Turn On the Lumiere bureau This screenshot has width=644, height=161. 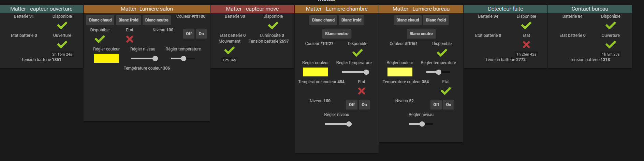coord(449,105)
